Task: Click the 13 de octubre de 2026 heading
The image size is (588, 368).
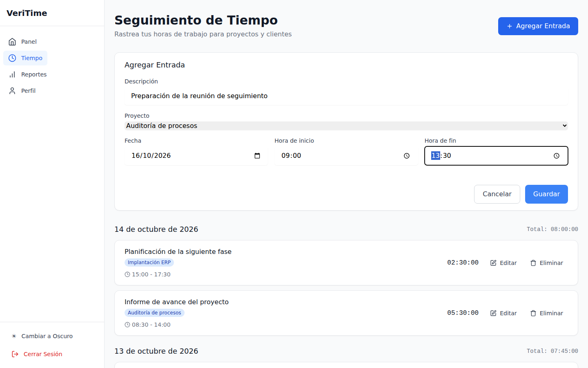Action: pos(156,351)
